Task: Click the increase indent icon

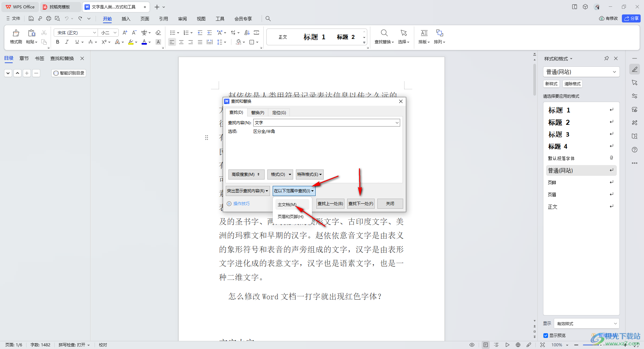Action: tap(209, 33)
